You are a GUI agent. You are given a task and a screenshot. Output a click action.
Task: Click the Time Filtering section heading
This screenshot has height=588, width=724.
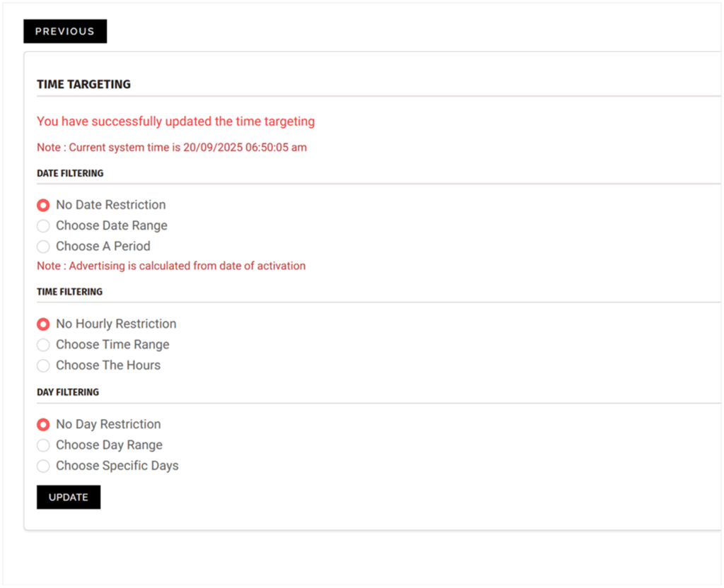pyautogui.click(x=69, y=292)
